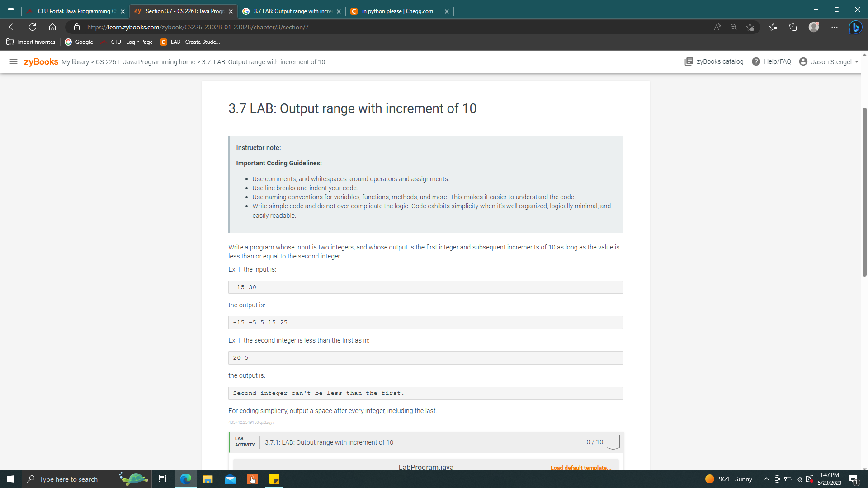The image size is (868, 488).
Task: Open the zyBooks navigation hamburger menu
Action: (x=13, y=61)
